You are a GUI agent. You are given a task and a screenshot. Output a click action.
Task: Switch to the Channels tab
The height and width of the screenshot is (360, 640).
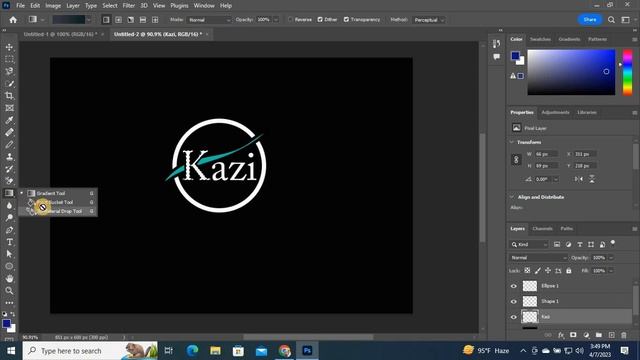tap(542, 229)
